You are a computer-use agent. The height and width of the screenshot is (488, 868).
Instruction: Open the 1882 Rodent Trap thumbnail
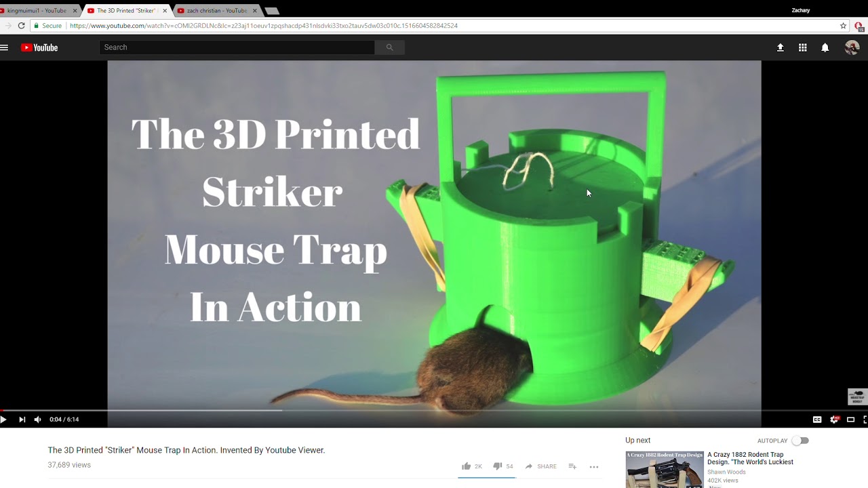[665, 469]
